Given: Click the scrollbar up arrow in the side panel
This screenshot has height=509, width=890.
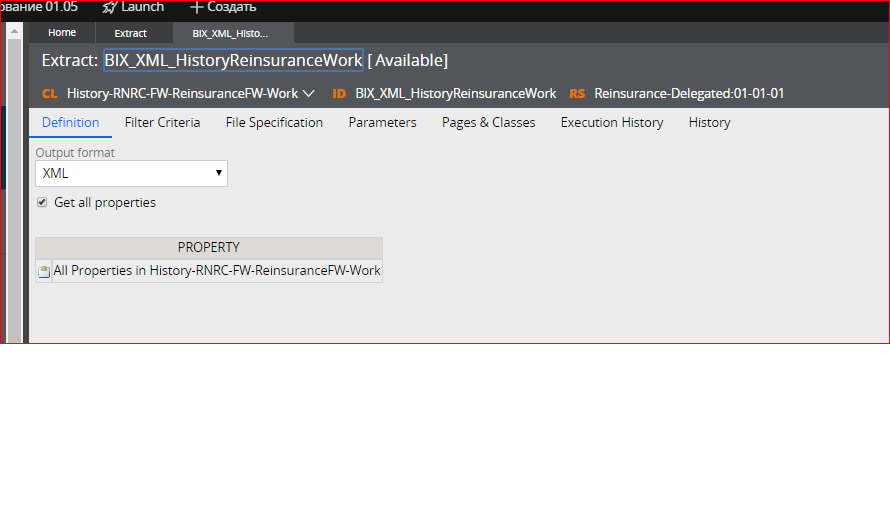Looking at the screenshot, I should pos(15,31).
